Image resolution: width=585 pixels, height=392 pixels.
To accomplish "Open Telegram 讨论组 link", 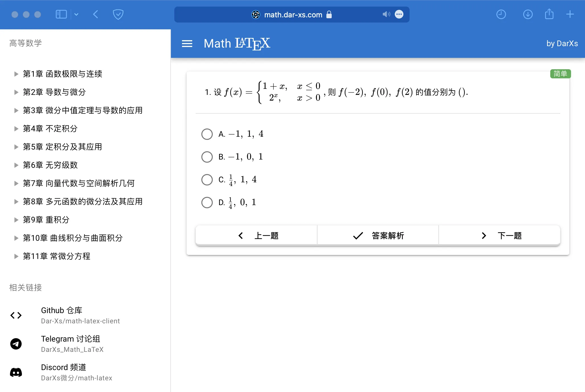I will (71, 339).
